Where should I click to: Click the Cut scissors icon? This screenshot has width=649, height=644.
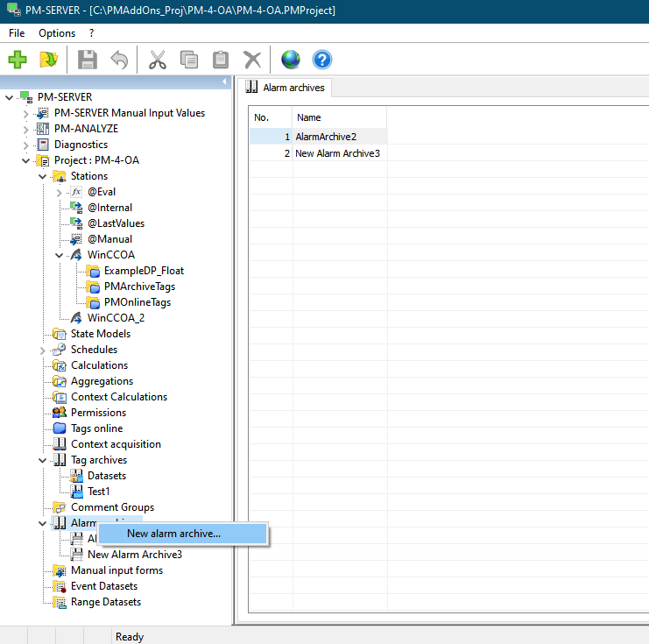click(x=158, y=60)
